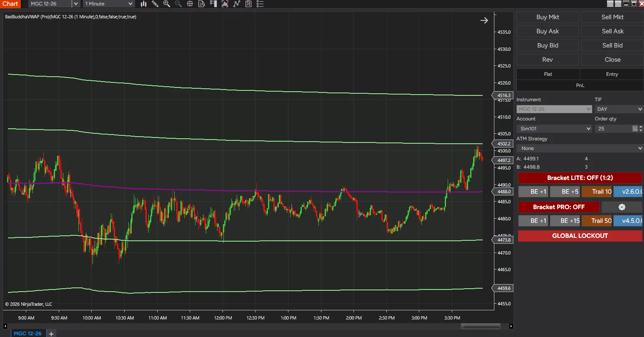Open the 1 Minute interval dropdown

pos(109,4)
